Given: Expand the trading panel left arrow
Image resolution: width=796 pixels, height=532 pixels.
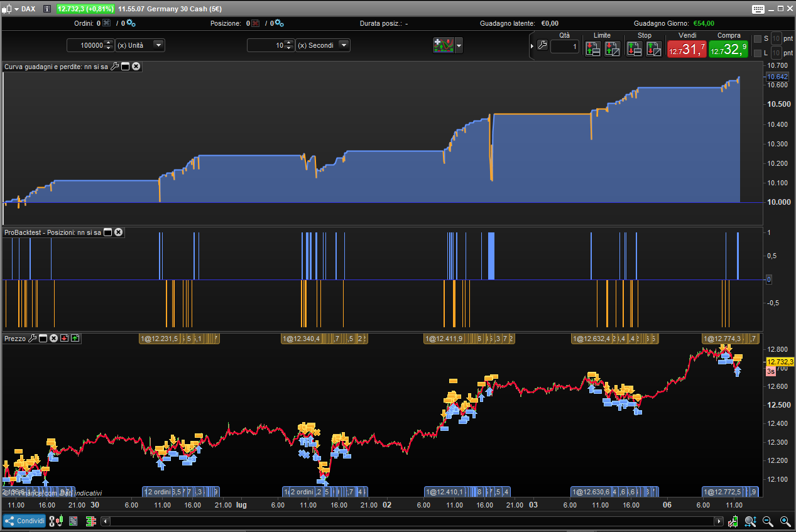Looking at the screenshot, I should (x=533, y=45).
